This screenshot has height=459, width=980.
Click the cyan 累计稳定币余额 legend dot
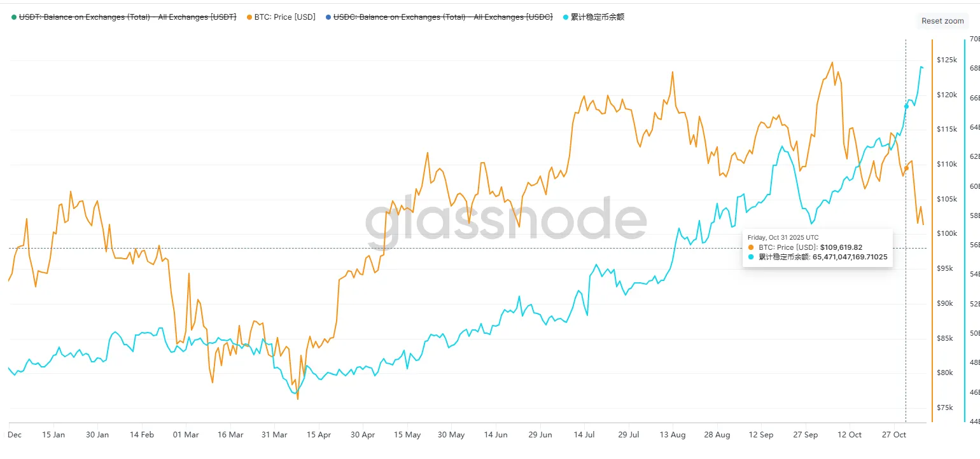(566, 17)
